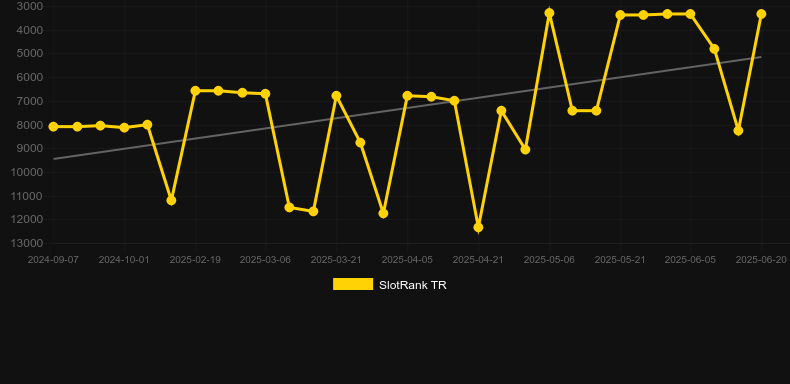Click the 10000 y-axis label
790x384 pixels.
coord(27,172)
